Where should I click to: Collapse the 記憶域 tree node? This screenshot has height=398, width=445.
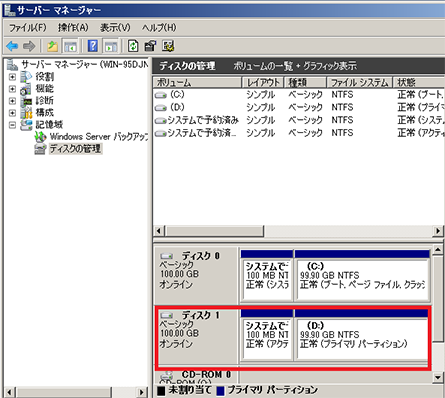pyautogui.click(x=12, y=125)
